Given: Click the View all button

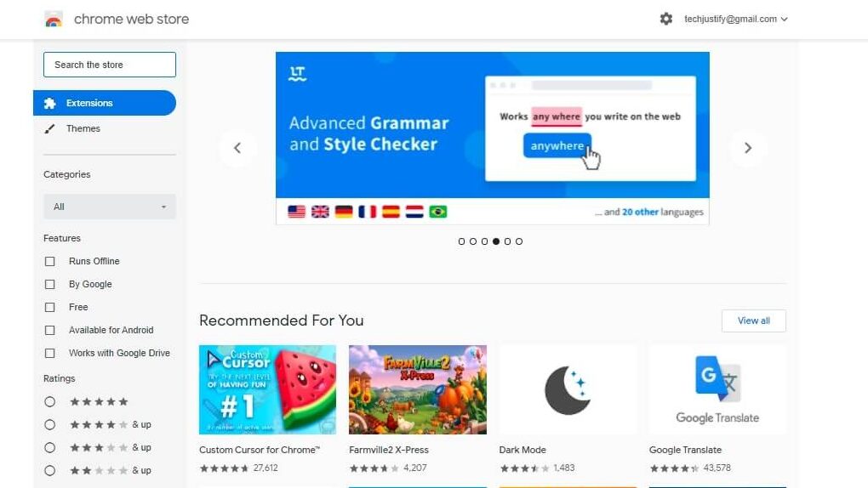Looking at the screenshot, I should tap(753, 321).
